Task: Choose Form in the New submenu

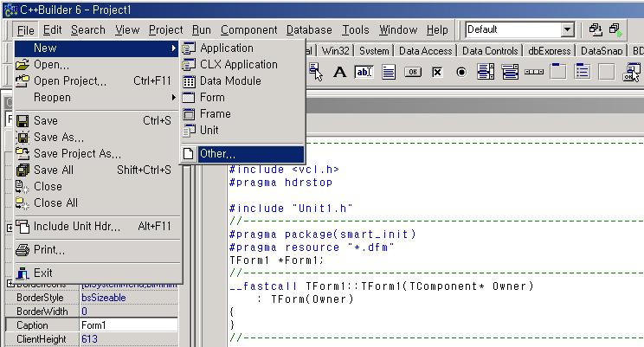Action: [242, 97]
